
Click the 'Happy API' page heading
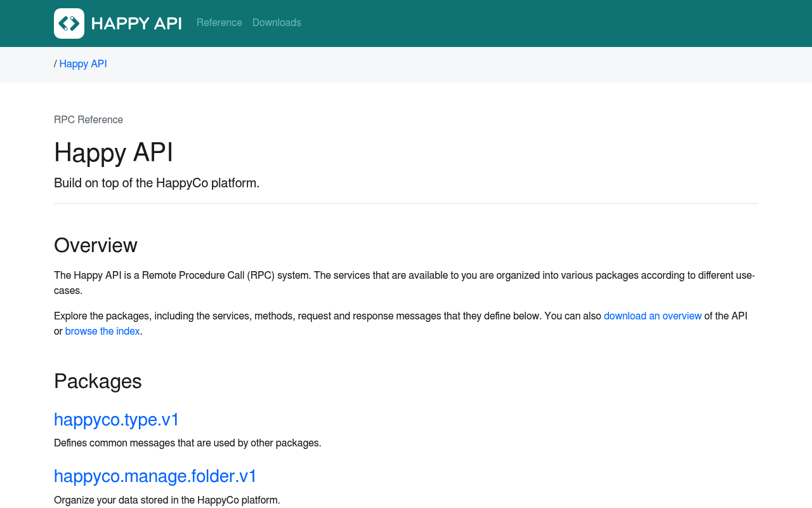(114, 152)
